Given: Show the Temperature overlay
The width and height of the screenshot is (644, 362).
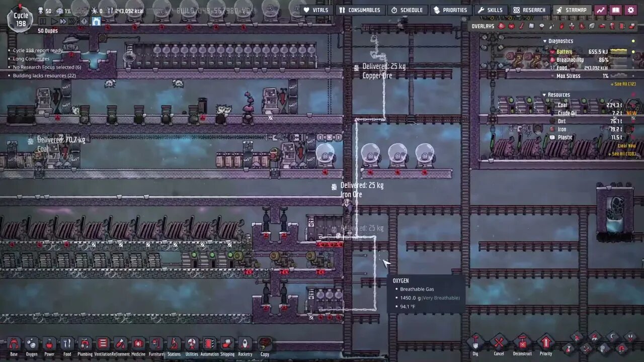Looking at the screenshot, I should (x=521, y=26).
